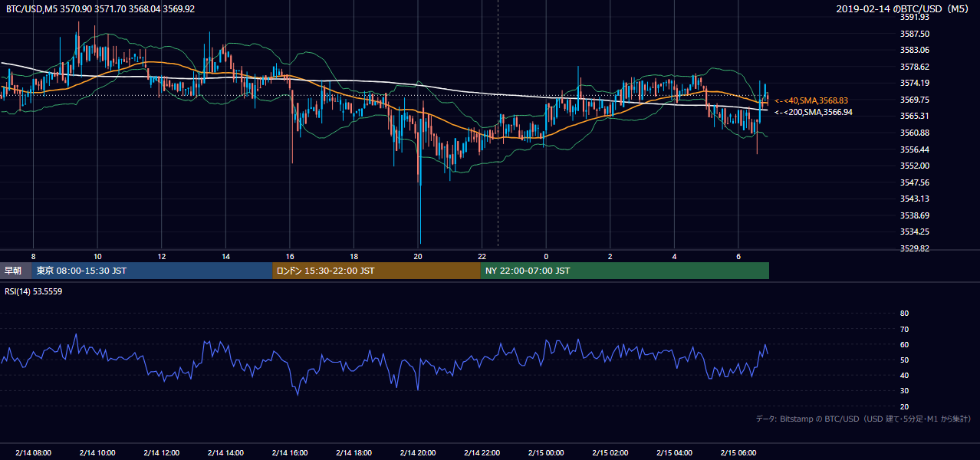Image resolution: width=980 pixels, height=460 pixels.
Task: Click the RSI(14) 53.5559 indicator label
Action: point(34,291)
